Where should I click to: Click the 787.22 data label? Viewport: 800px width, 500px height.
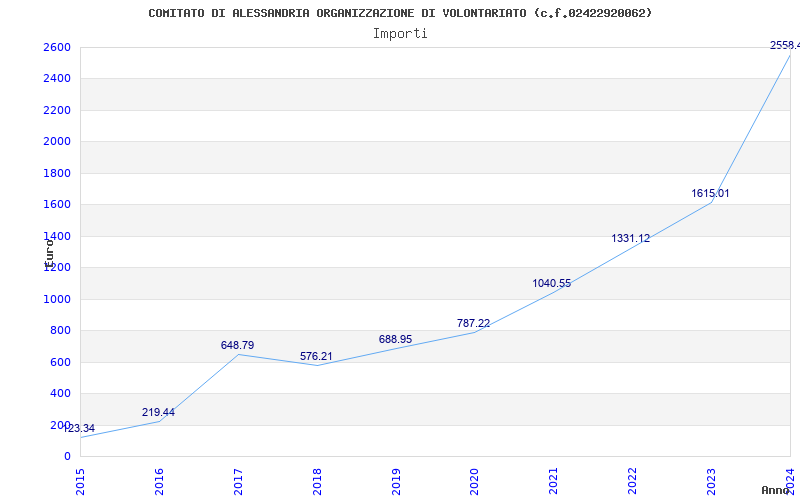click(473, 323)
